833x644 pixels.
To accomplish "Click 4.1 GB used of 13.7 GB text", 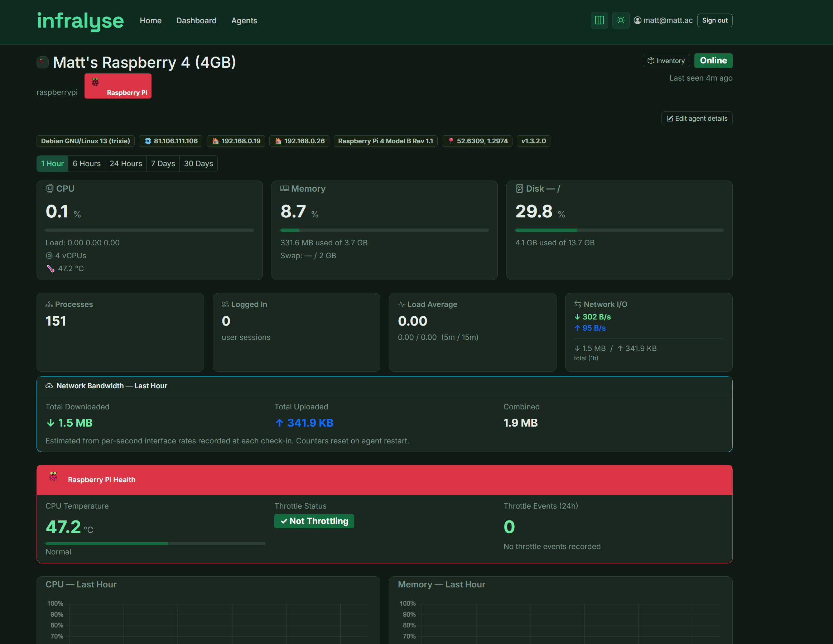I will pyautogui.click(x=555, y=242).
